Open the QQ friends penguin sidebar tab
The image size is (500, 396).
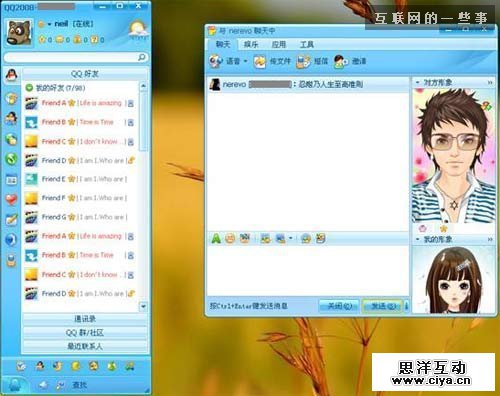[x=12, y=76]
